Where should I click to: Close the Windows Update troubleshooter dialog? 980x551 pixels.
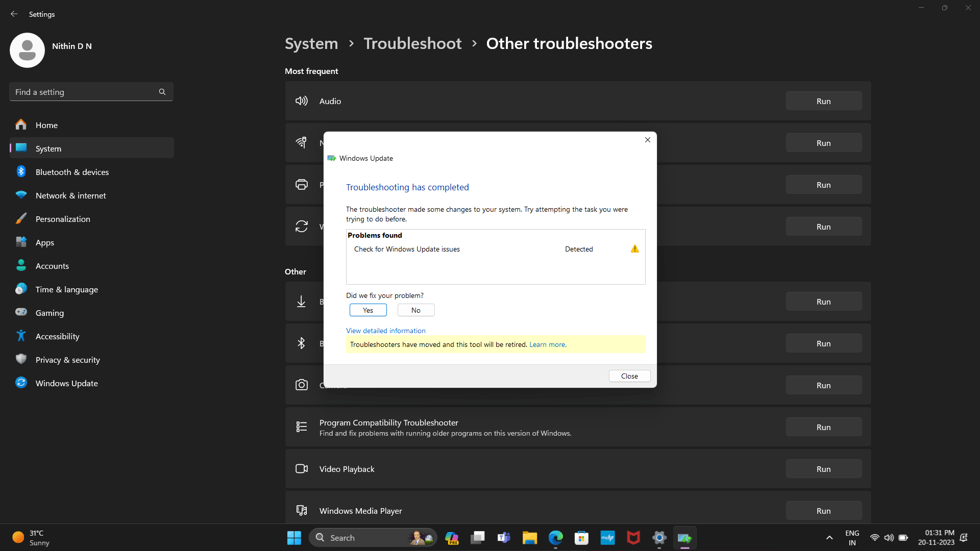[x=629, y=376]
